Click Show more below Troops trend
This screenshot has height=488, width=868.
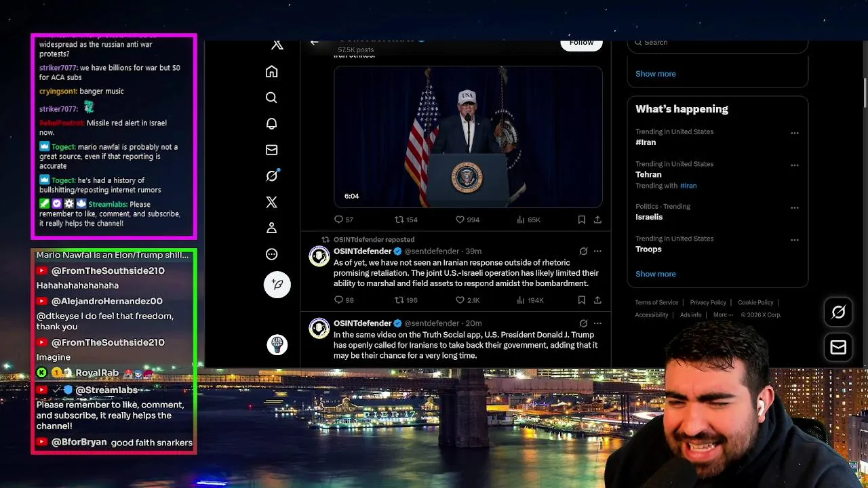coord(656,274)
